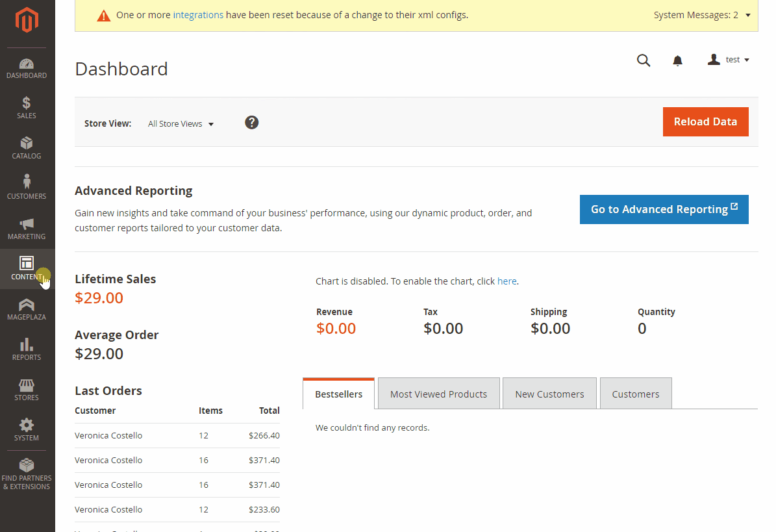Screen dimensions: 776x532
Task: Click the Magento logo icon
Action: click(x=27, y=21)
